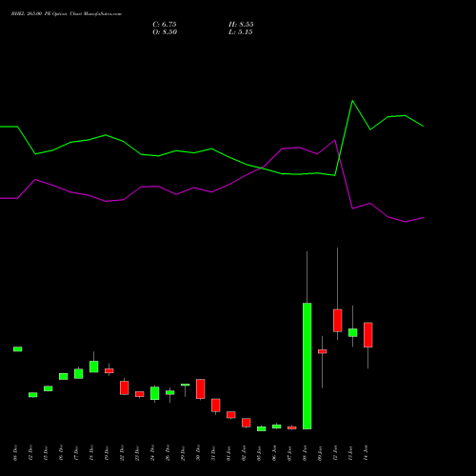Click the '31 Dec' date label
This screenshot has width=476, height=476.
pyautogui.click(x=213, y=453)
